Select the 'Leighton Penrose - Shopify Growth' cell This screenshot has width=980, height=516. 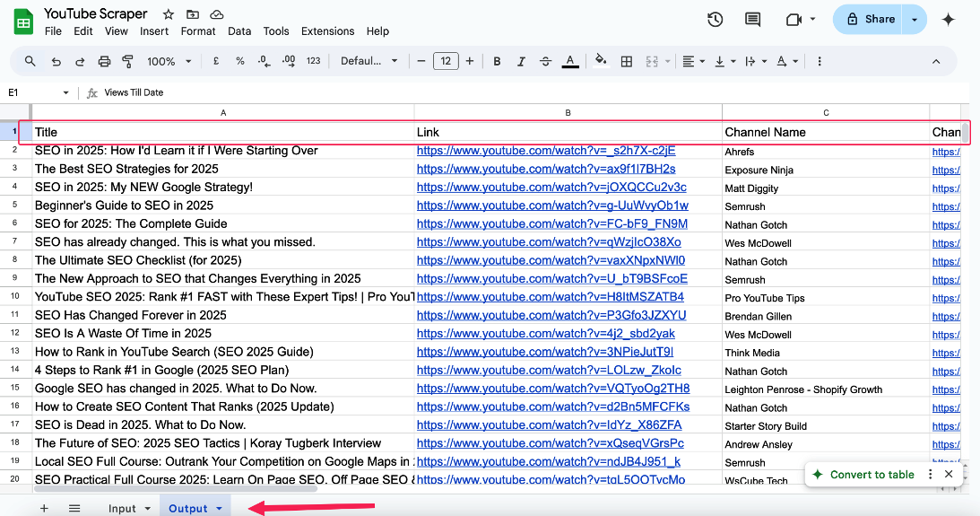coord(826,389)
